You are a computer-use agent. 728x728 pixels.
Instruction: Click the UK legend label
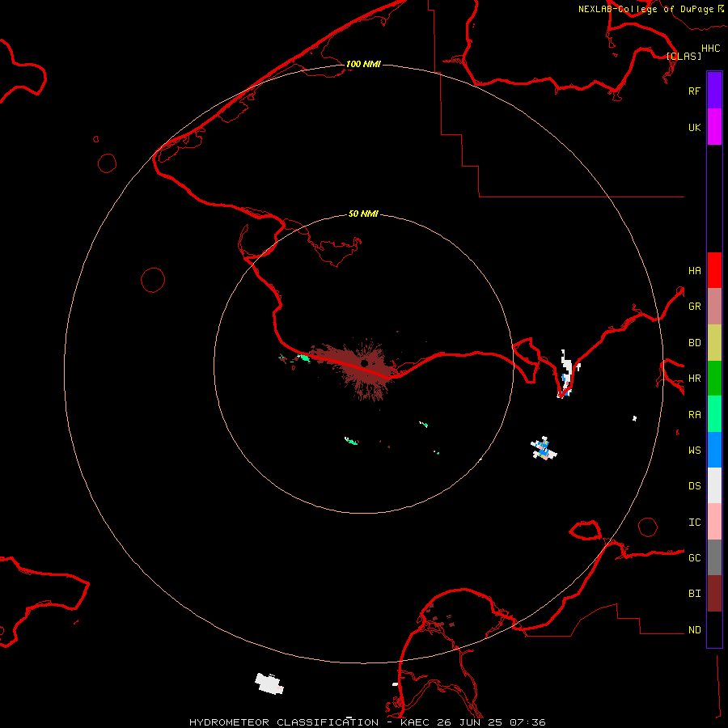694,127
